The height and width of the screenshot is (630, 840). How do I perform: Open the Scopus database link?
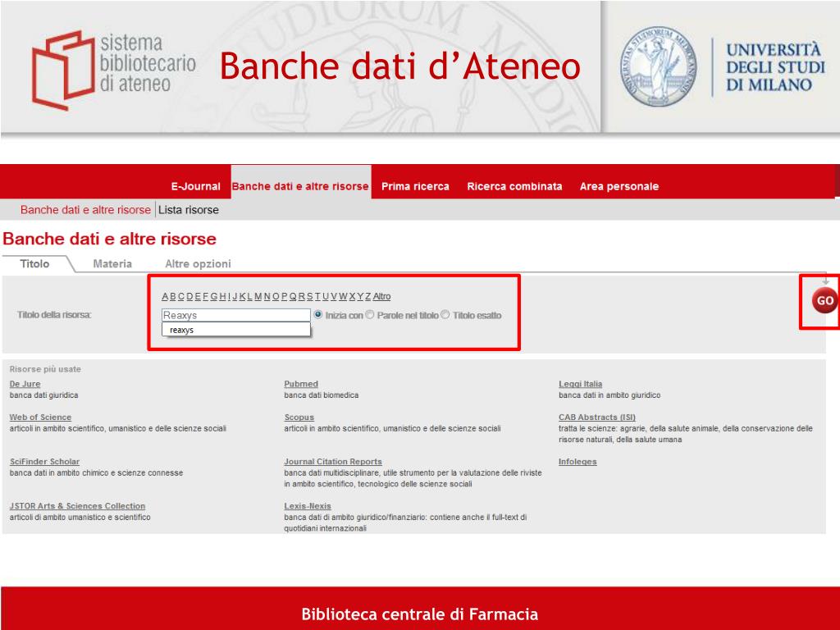click(x=299, y=418)
